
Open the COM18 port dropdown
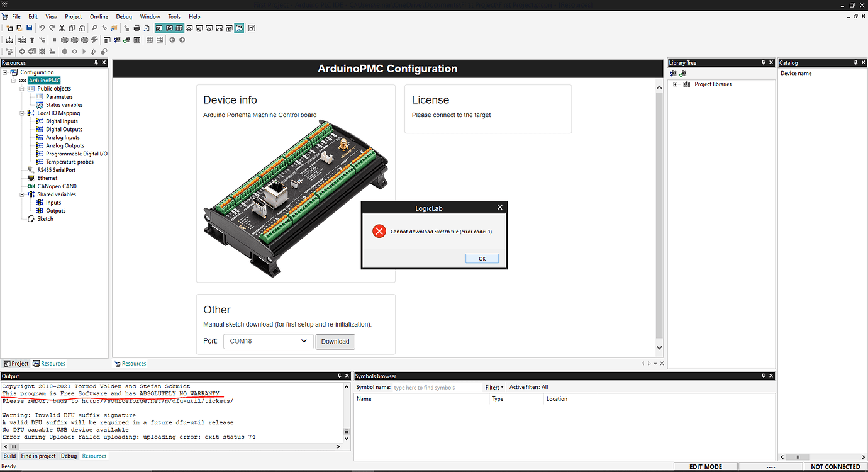pyautogui.click(x=305, y=340)
